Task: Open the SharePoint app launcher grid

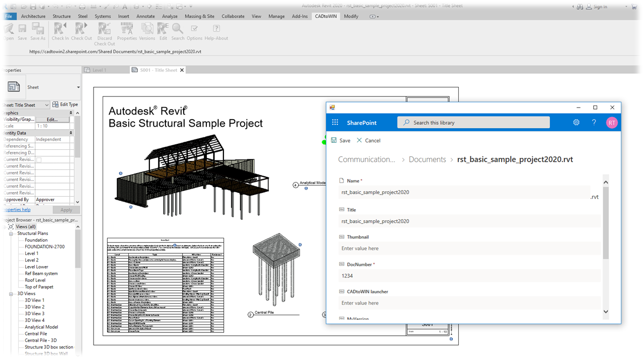Action: (335, 123)
